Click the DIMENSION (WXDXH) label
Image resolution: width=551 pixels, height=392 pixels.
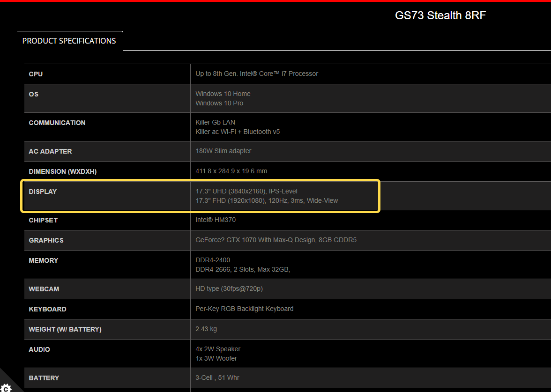pos(63,171)
